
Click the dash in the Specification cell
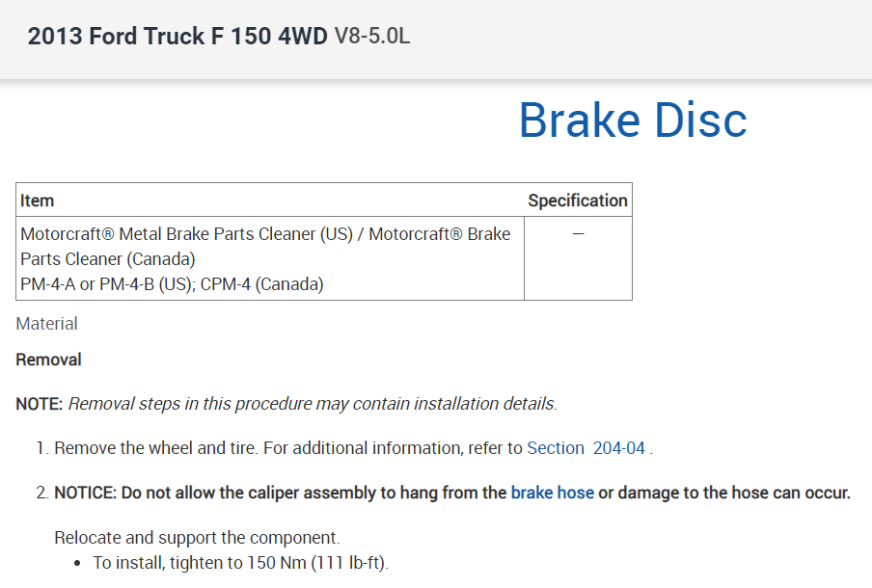[578, 234]
